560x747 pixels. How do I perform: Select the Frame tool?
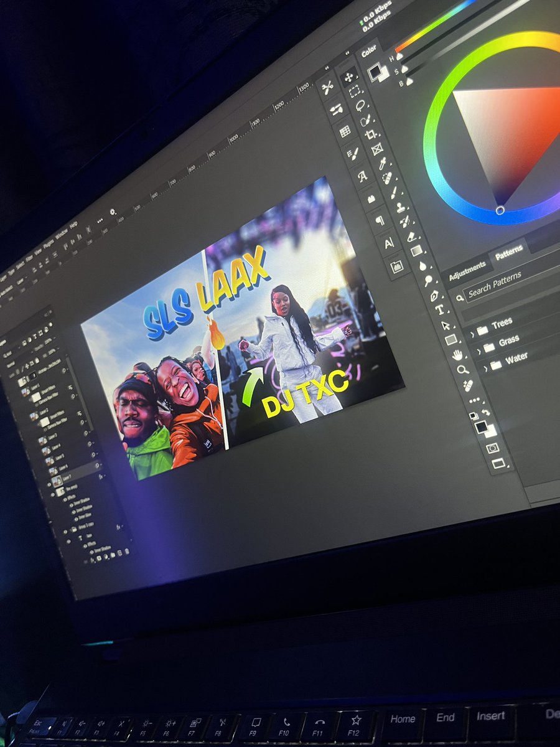click(377, 149)
